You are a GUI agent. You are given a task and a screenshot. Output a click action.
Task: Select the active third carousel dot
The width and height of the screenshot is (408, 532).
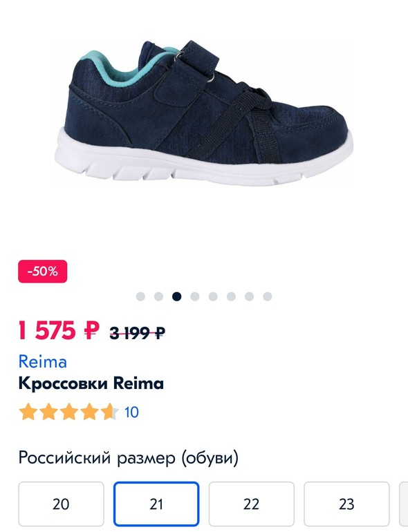pos(176,296)
